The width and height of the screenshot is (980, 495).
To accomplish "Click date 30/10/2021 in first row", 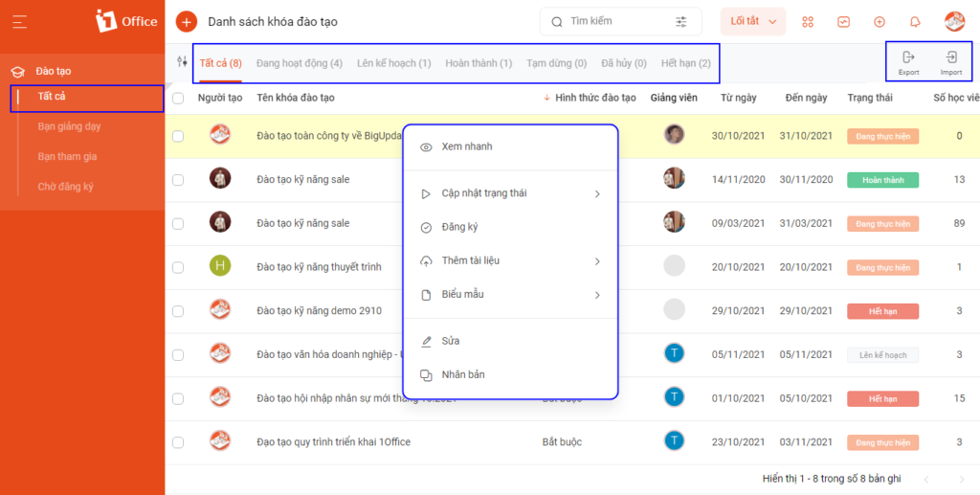I will [x=738, y=136].
